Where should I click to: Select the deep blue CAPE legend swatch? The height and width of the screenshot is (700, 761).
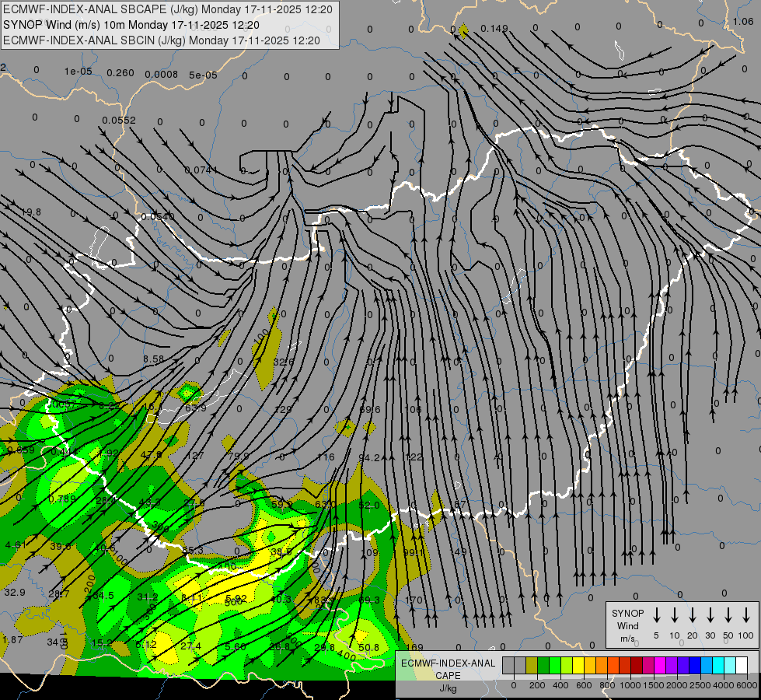(x=695, y=666)
